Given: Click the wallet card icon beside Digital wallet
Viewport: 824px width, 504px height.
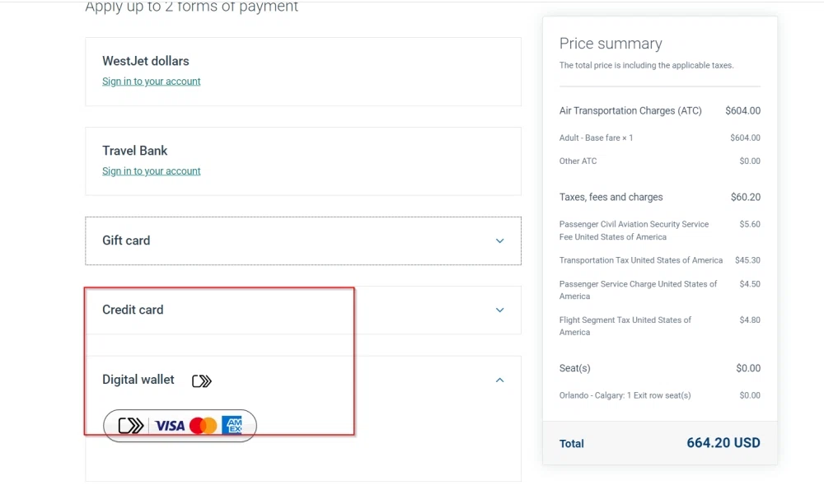Looking at the screenshot, I should tap(201, 380).
